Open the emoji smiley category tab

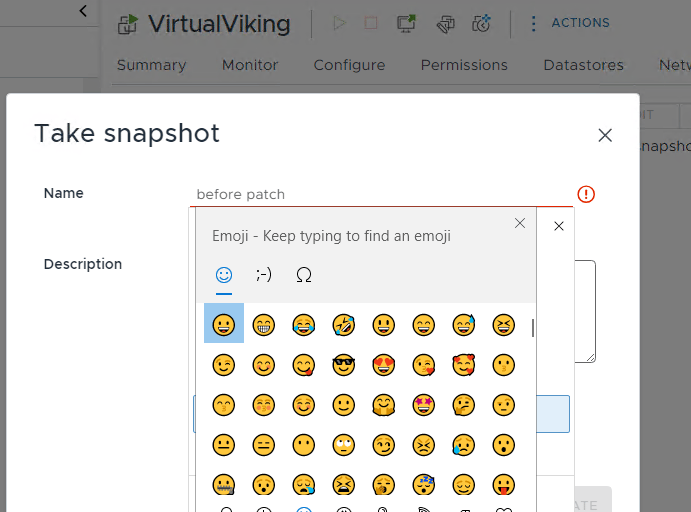click(x=224, y=274)
